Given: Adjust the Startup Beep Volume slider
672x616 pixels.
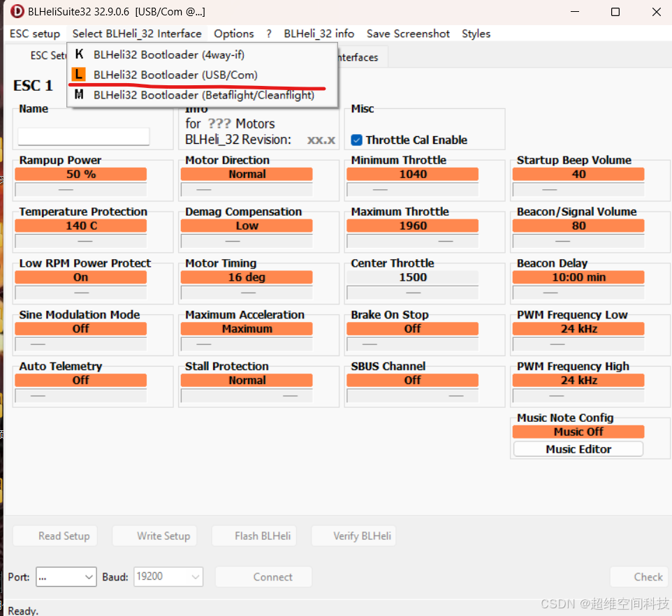Looking at the screenshot, I should [578, 189].
